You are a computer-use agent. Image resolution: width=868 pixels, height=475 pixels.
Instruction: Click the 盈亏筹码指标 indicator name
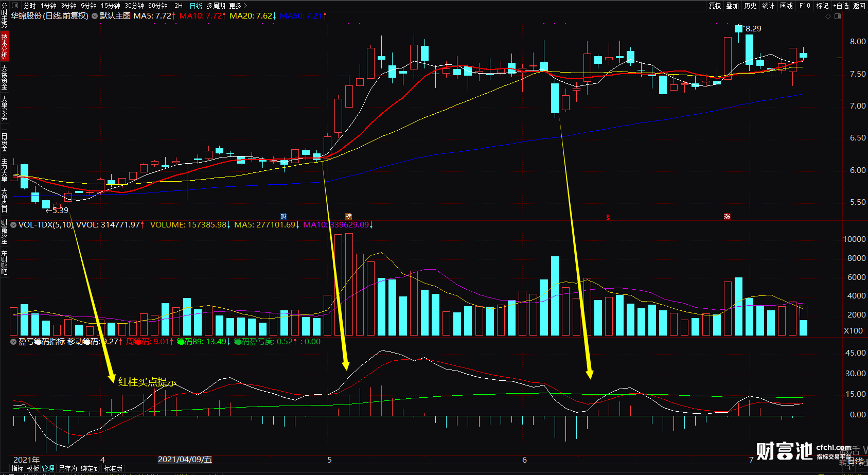(42, 342)
